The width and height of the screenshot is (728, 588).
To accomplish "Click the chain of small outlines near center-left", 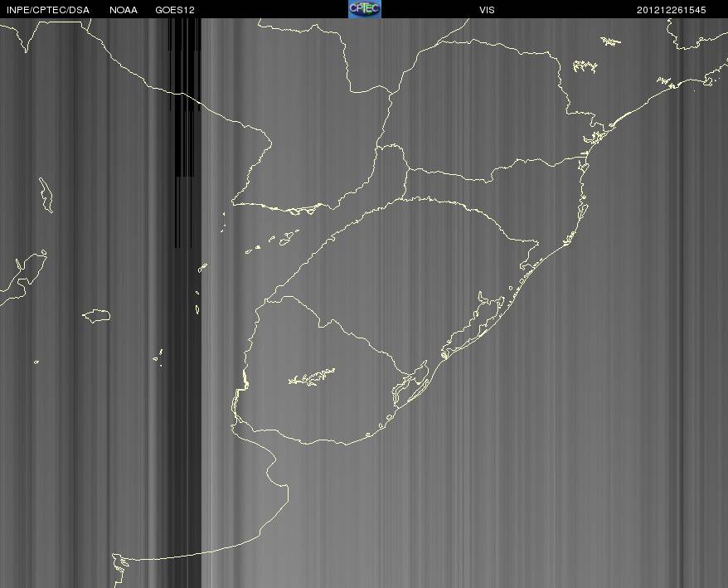I will 273,241.
